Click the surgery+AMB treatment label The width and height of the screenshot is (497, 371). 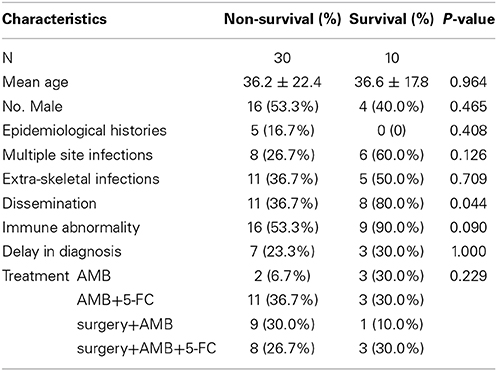pos(125,325)
